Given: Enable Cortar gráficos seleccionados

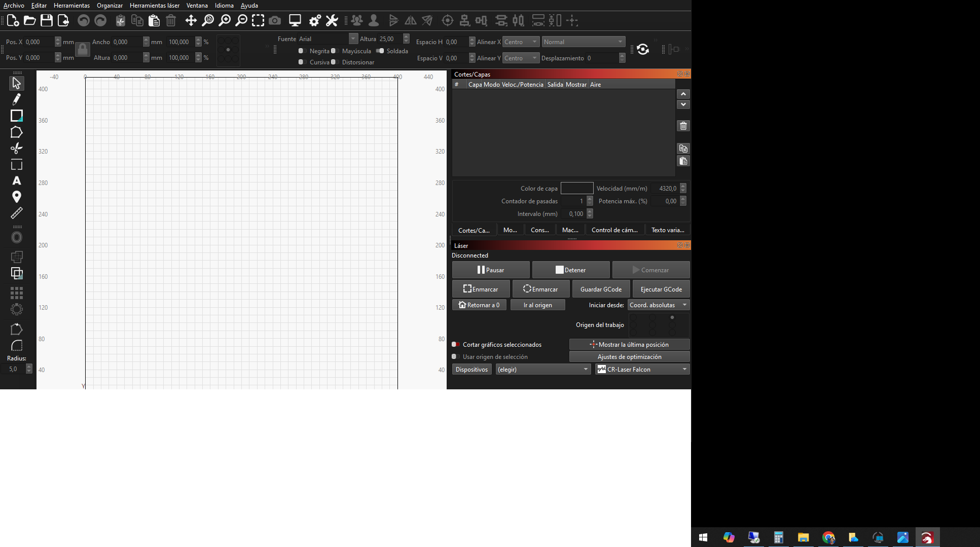Looking at the screenshot, I should click(455, 345).
